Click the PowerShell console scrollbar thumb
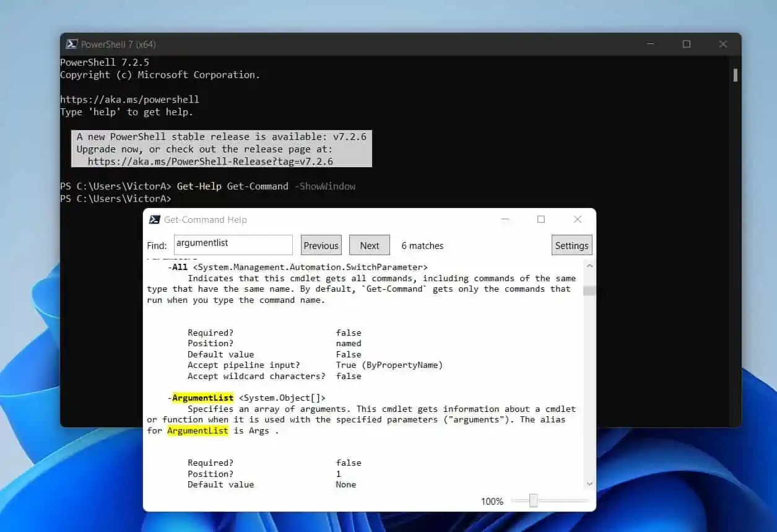777x532 pixels. click(736, 75)
